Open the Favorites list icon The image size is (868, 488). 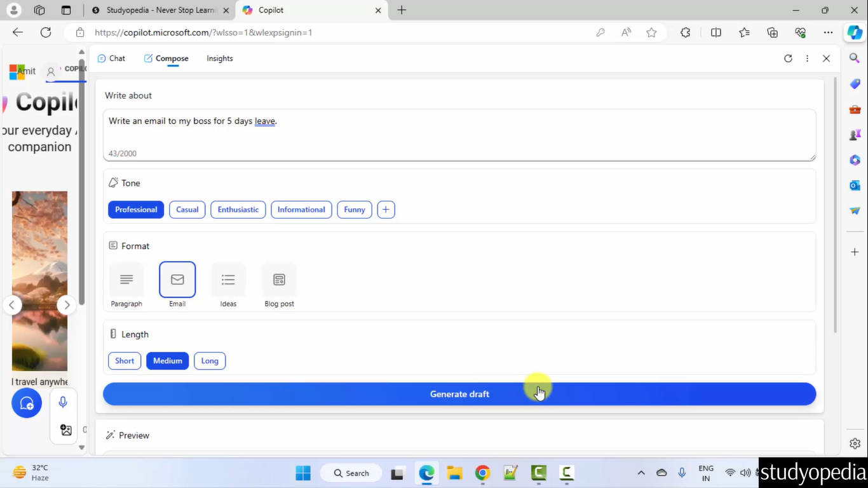coord(744,32)
